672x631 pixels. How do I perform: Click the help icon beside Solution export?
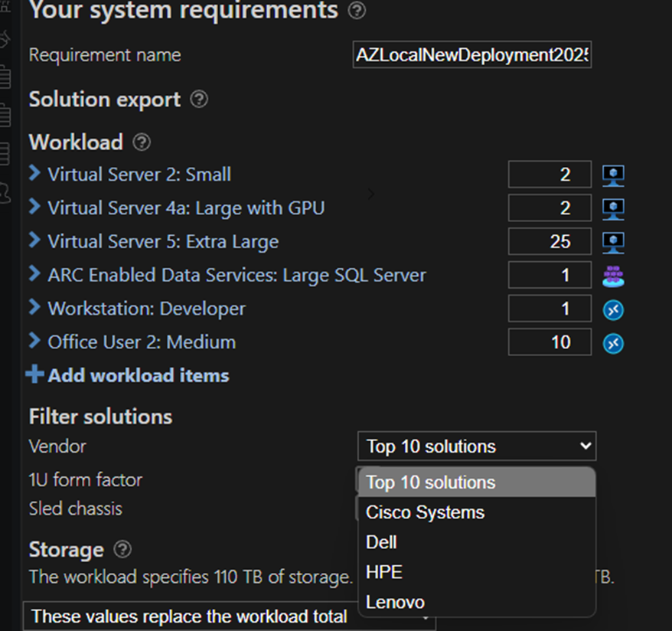point(199,100)
